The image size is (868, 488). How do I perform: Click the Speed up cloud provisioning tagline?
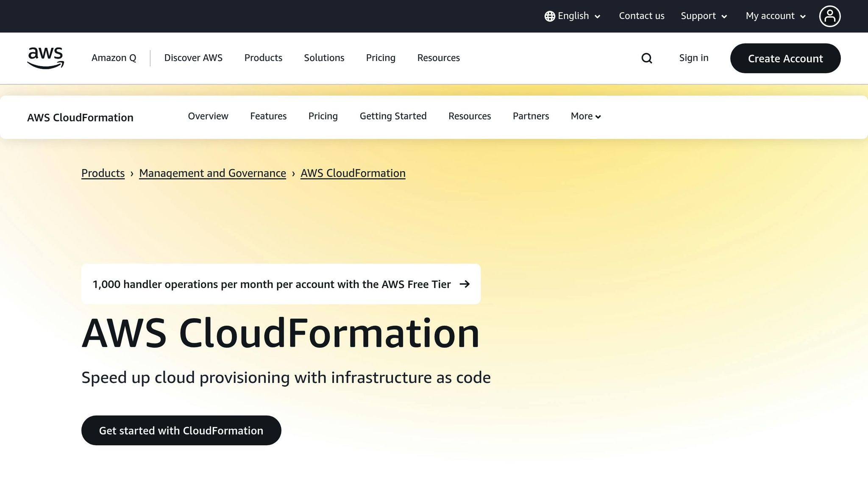coord(286,377)
